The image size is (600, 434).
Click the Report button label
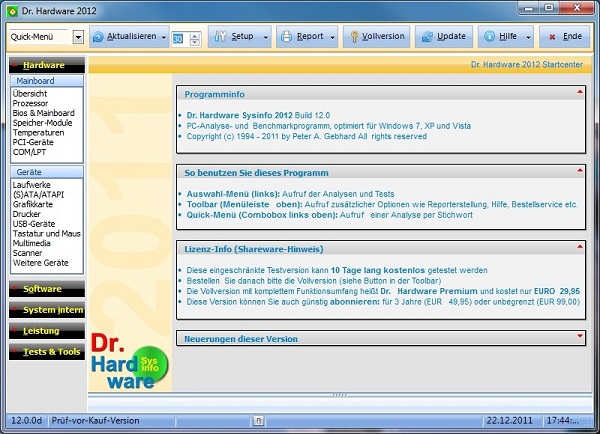[x=310, y=36]
